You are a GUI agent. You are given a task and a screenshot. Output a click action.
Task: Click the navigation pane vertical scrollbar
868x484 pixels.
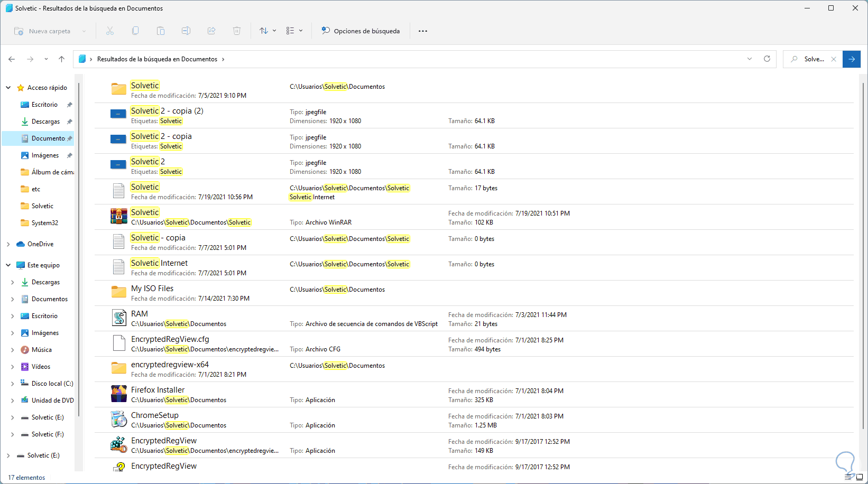coord(79,248)
